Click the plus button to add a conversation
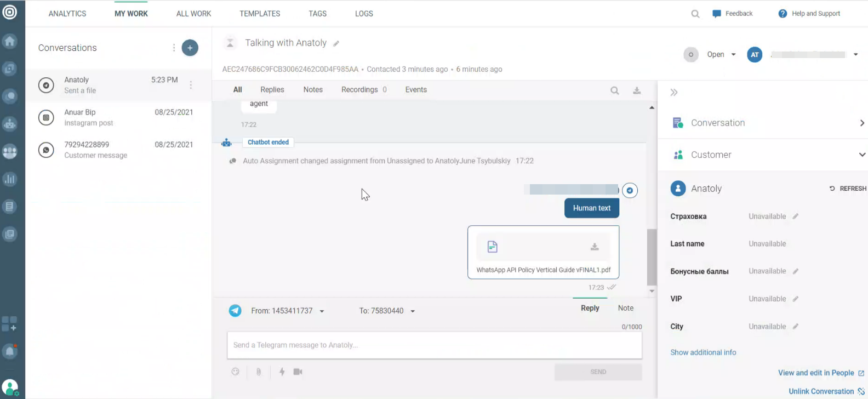The image size is (868, 399). [x=190, y=48]
